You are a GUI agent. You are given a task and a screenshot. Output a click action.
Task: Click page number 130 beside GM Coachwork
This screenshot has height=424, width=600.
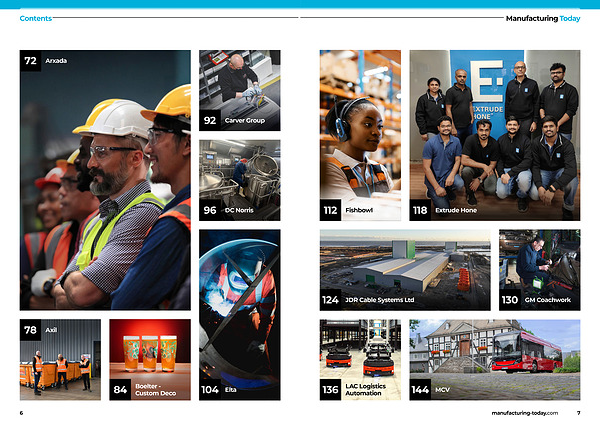[510, 300]
